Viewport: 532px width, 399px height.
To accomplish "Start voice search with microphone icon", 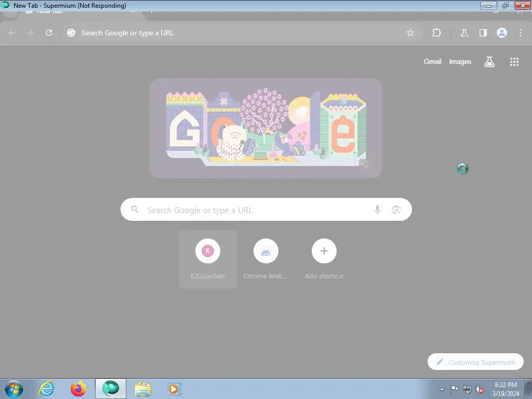I will click(x=377, y=210).
